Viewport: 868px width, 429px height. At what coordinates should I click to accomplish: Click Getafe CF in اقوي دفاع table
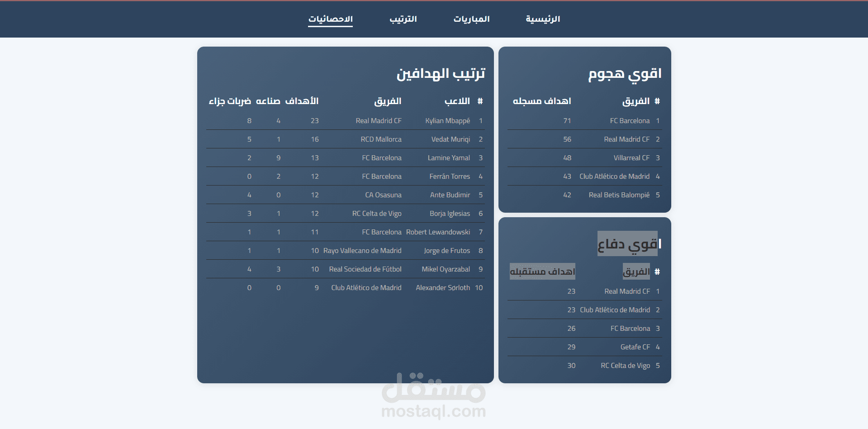[635, 347]
